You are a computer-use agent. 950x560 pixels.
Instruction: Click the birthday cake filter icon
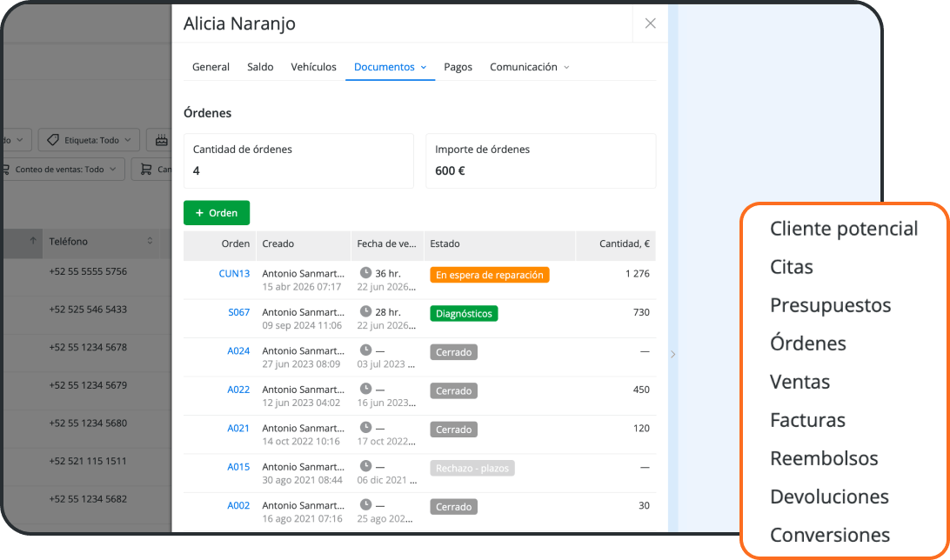(161, 140)
